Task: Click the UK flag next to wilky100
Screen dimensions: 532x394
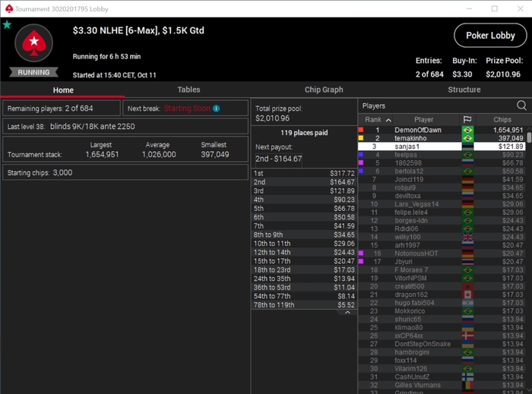Action: coord(467,237)
